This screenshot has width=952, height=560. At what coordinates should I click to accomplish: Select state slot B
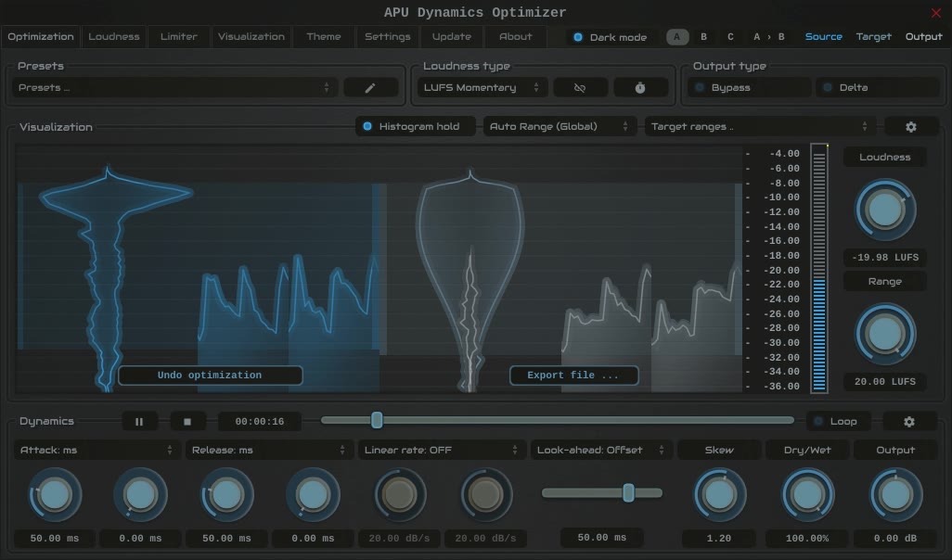pyautogui.click(x=703, y=37)
